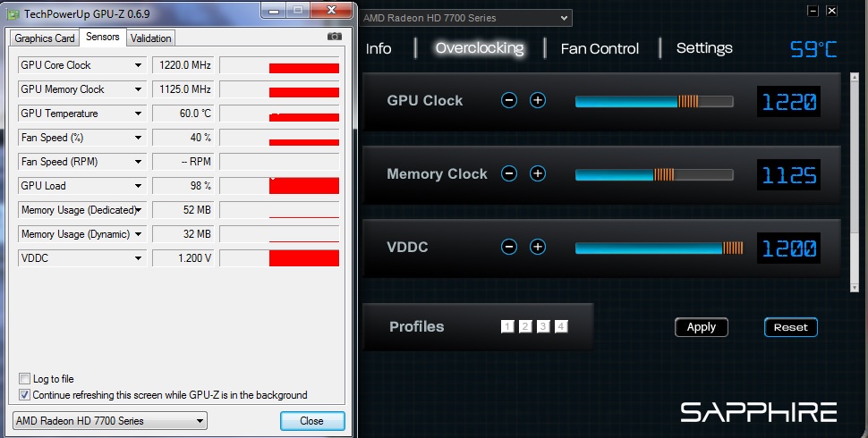Enable Log to file checkbox

coord(24,379)
